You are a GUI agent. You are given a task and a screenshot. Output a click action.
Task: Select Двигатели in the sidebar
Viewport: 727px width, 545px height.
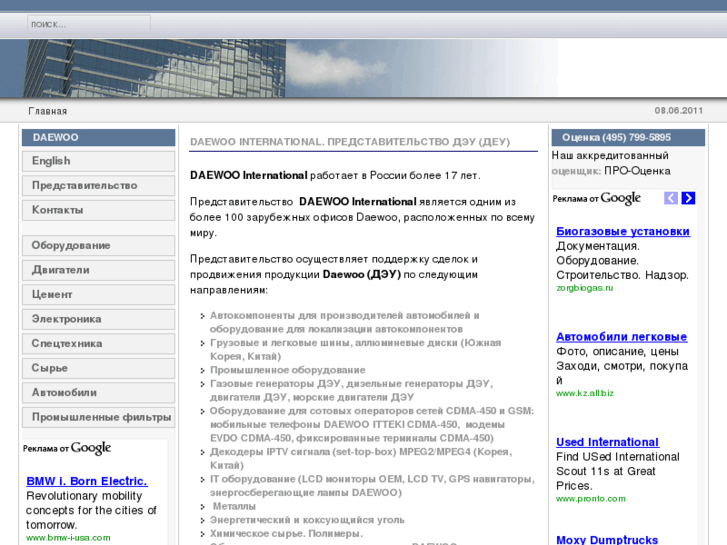tap(98, 270)
